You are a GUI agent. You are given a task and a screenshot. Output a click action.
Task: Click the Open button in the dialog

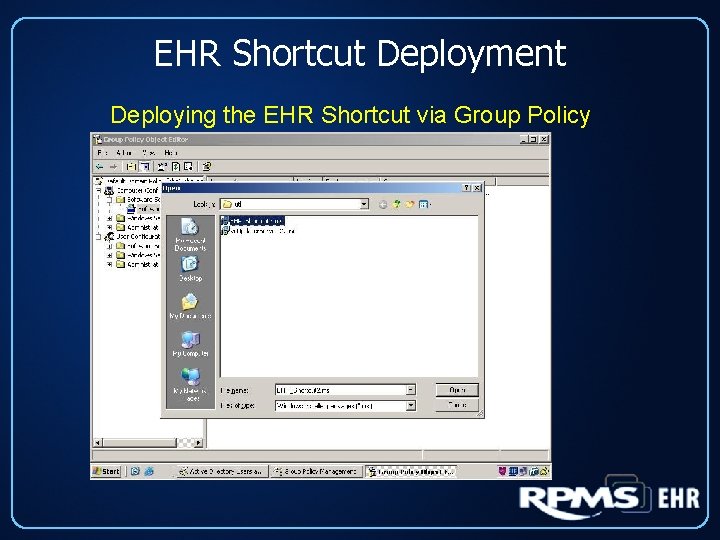(x=457, y=390)
